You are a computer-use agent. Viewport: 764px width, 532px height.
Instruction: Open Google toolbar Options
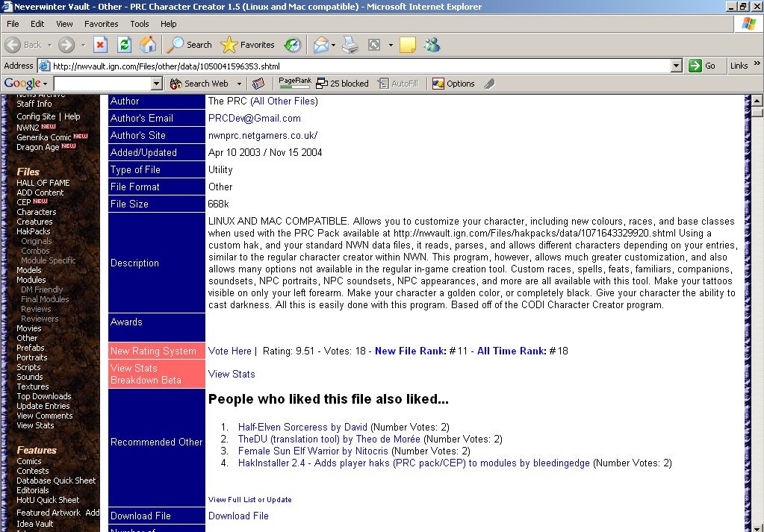[x=453, y=84]
